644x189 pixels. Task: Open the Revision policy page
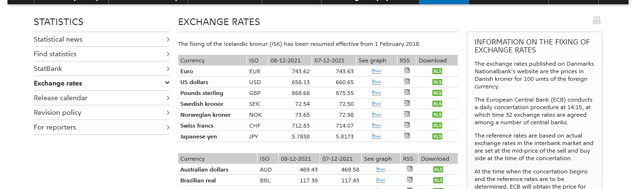coord(58,112)
